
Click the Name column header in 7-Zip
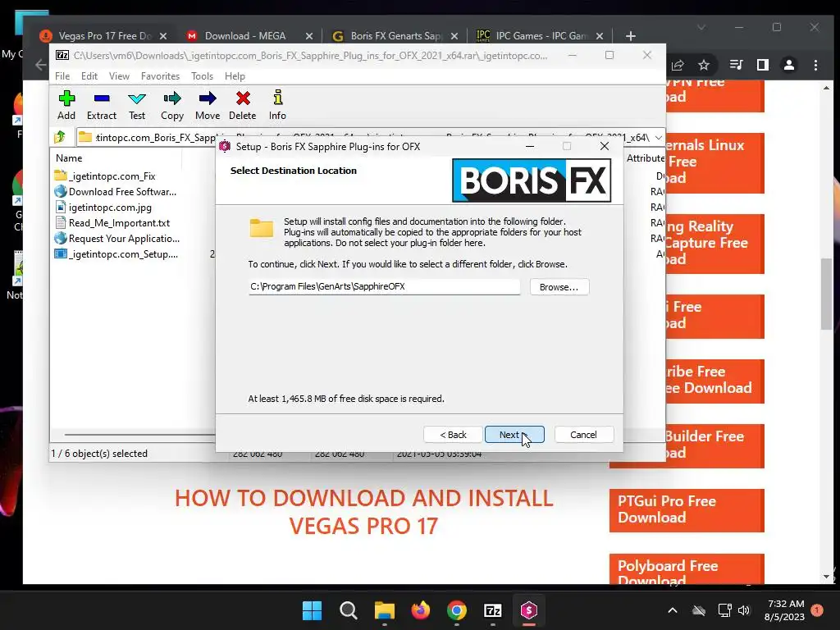pos(69,158)
